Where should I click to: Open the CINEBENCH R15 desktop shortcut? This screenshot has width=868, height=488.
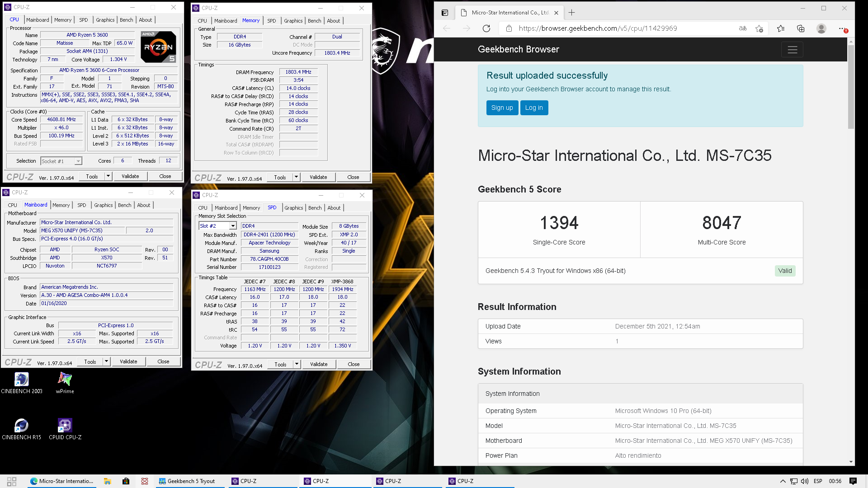pyautogui.click(x=21, y=429)
